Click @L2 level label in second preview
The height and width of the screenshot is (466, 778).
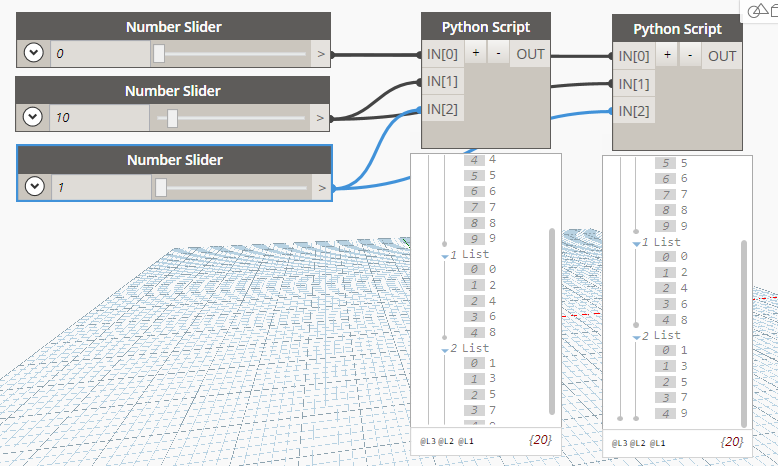point(638,443)
